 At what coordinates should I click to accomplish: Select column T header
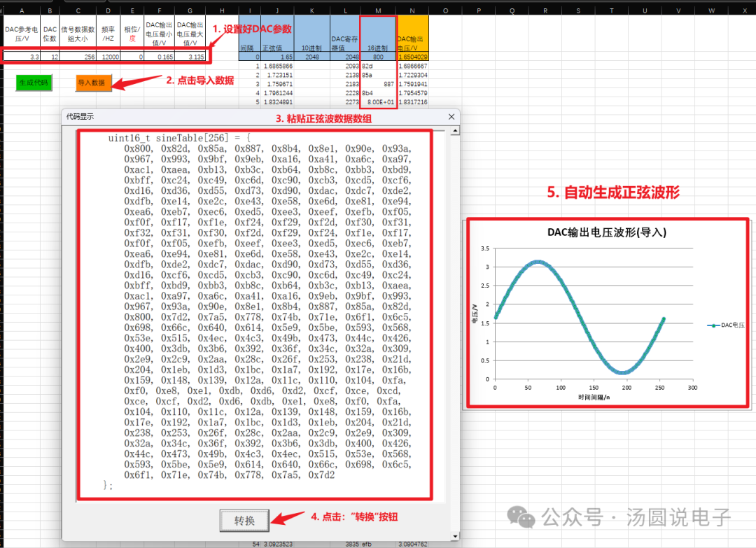point(611,10)
